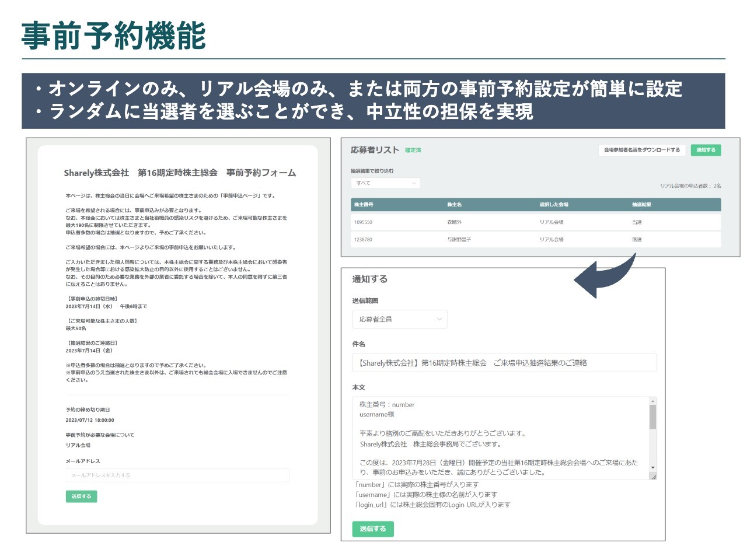This screenshot has height=560, width=747.
Task: Click the body textarea scrollbar up arrow
Action: pos(653,401)
